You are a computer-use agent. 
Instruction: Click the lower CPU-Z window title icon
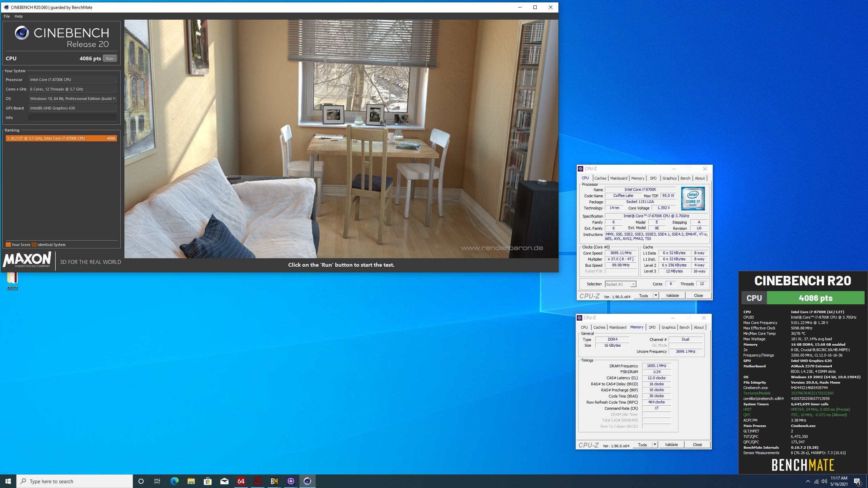[579, 318]
